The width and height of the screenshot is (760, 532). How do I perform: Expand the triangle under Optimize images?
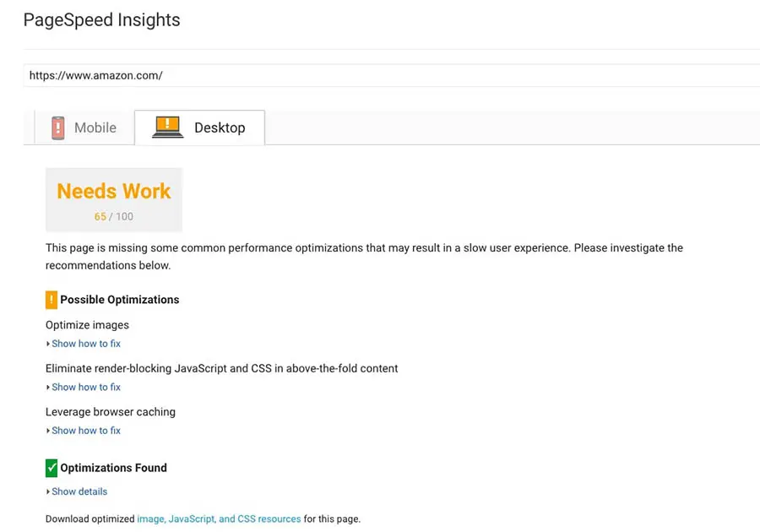[x=48, y=344]
